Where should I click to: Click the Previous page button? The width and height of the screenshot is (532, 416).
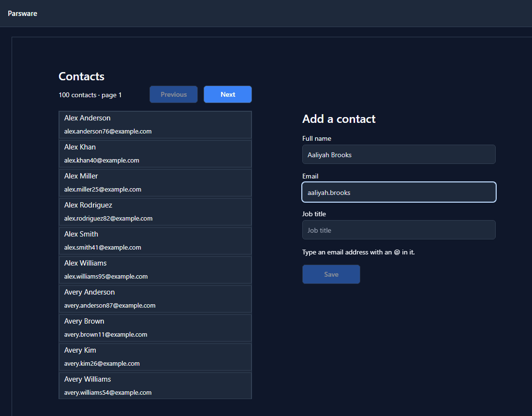pyautogui.click(x=173, y=94)
